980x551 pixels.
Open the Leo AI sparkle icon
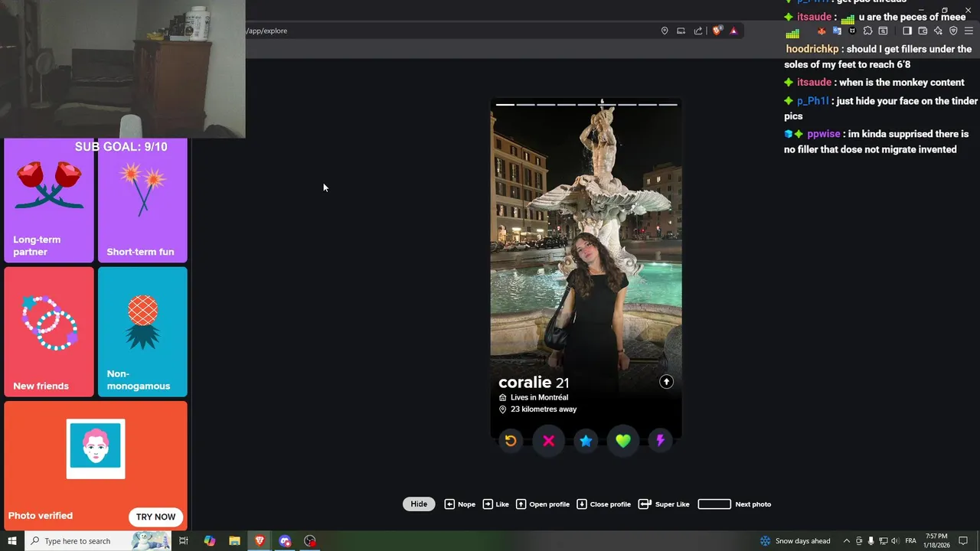coord(938,31)
